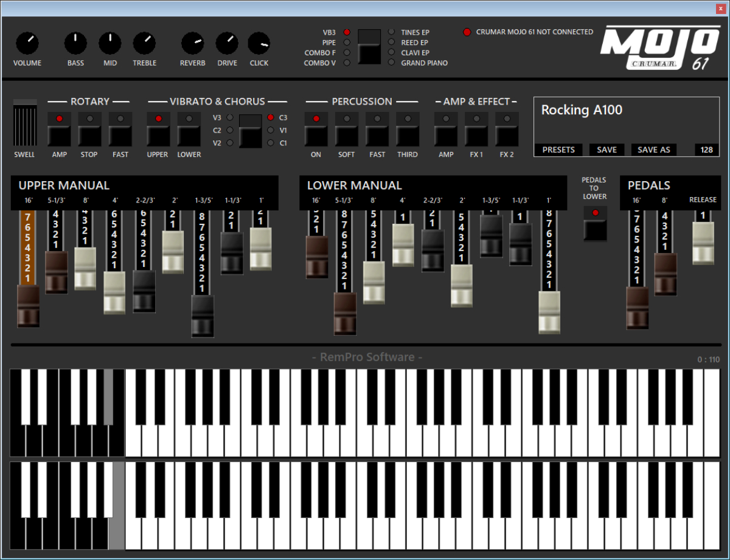Image resolution: width=730 pixels, height=560 pixels.
Task: Toggle the Pedals To Lower switch
Action: pyautogui.click(x=596, y=224)
